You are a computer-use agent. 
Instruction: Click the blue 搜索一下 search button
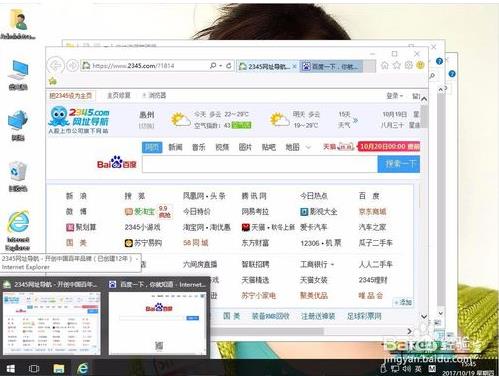click(399, 164)
